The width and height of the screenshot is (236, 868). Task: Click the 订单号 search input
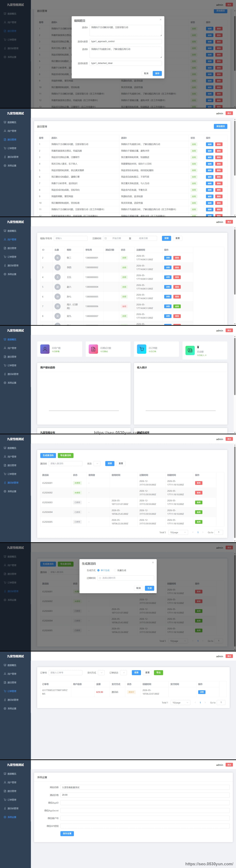[x=65, y=673]
